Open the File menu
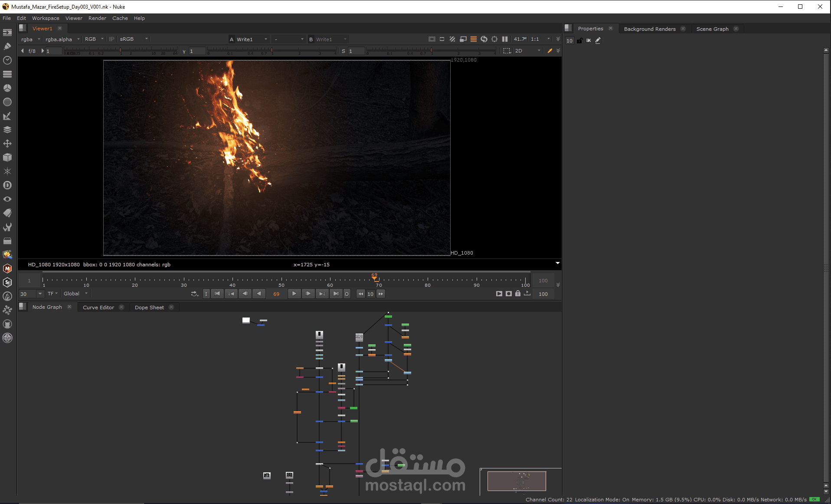The width and height of the screenshot is (831, 504). coord(7,18)
